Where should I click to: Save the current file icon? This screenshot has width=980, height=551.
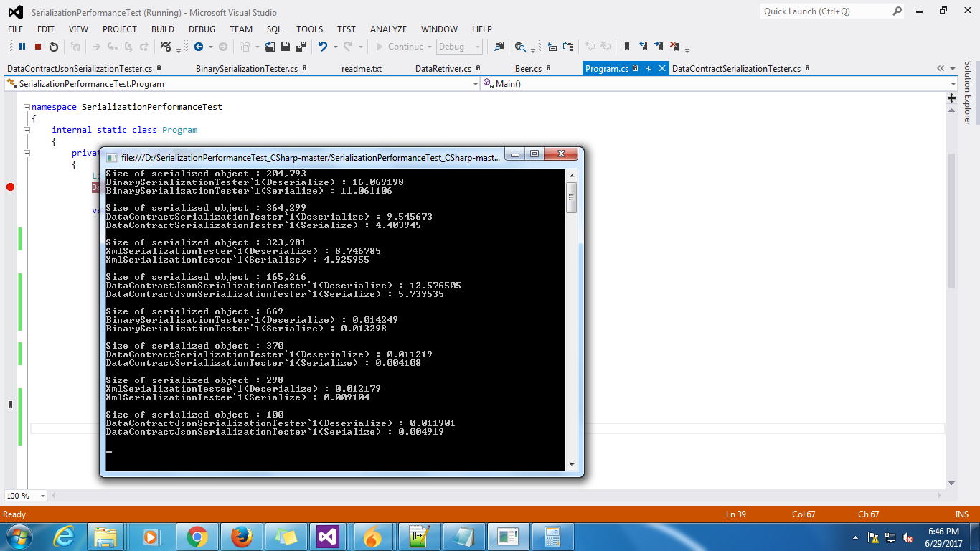(x=286, y=47)
